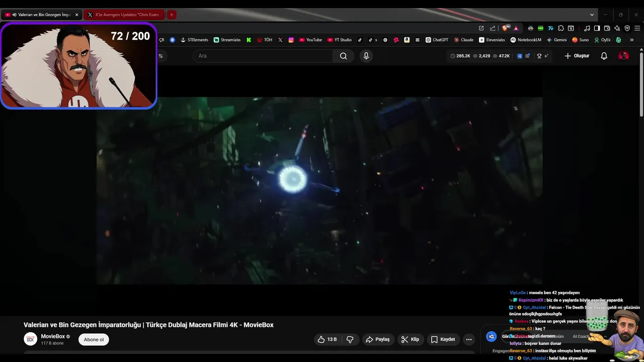Click the 265.2K views stat

point(460,56)
